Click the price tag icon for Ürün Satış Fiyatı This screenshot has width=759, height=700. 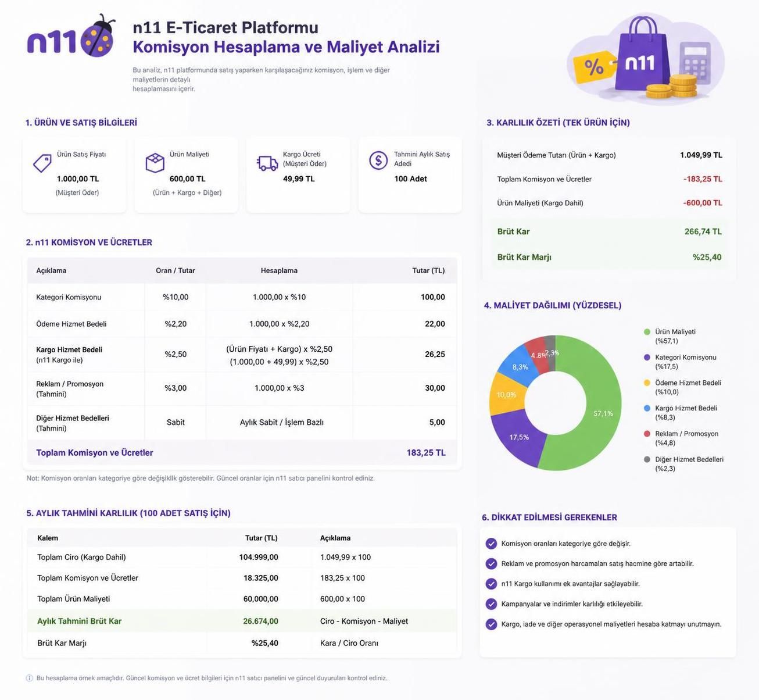42,163
